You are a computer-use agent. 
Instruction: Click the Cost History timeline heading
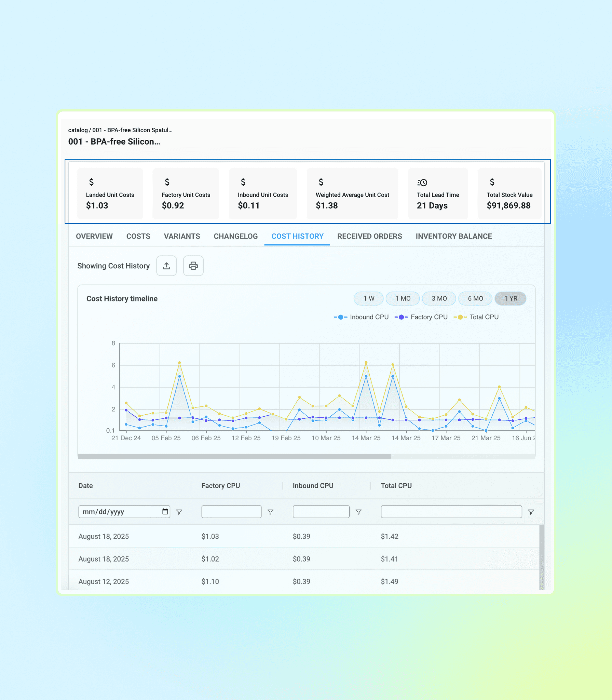122,299
